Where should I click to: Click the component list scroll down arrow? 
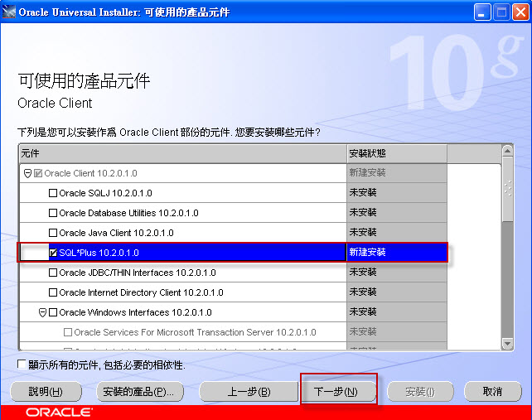[507, 344]
